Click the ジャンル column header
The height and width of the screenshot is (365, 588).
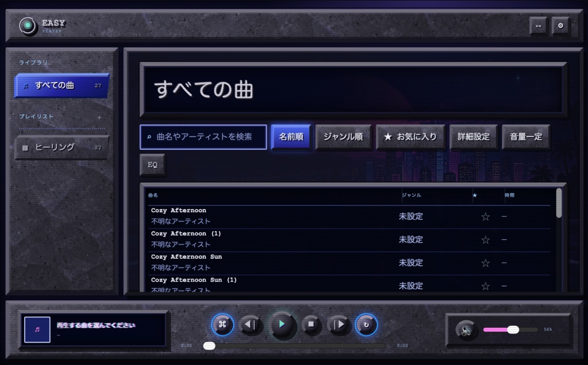pyautogui.click(x=411, y=195)
